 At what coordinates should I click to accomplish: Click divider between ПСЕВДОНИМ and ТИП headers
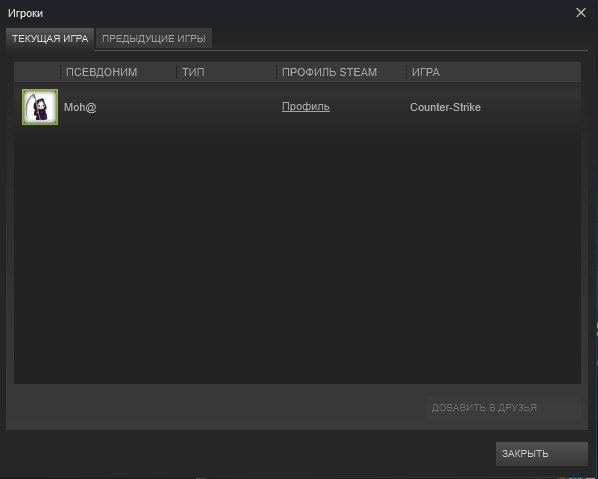point(177,72)
